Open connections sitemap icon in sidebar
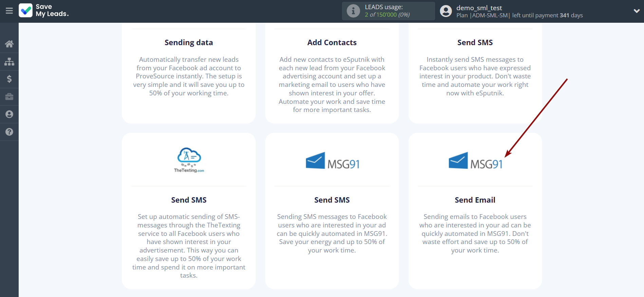Screen dimensions: 644x297 point(9,61)
